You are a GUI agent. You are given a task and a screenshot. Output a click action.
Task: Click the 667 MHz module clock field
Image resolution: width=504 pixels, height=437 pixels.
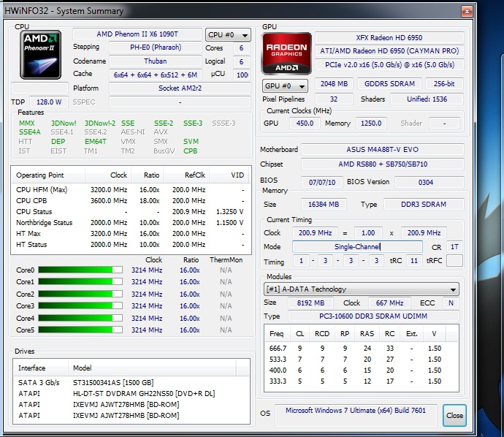389,303
